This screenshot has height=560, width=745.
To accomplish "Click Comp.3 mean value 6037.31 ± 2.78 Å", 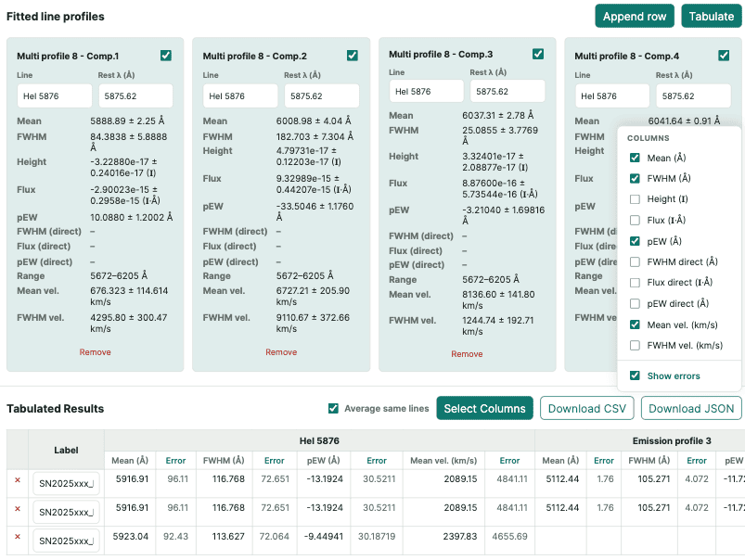I will click(x=498, y=115).
